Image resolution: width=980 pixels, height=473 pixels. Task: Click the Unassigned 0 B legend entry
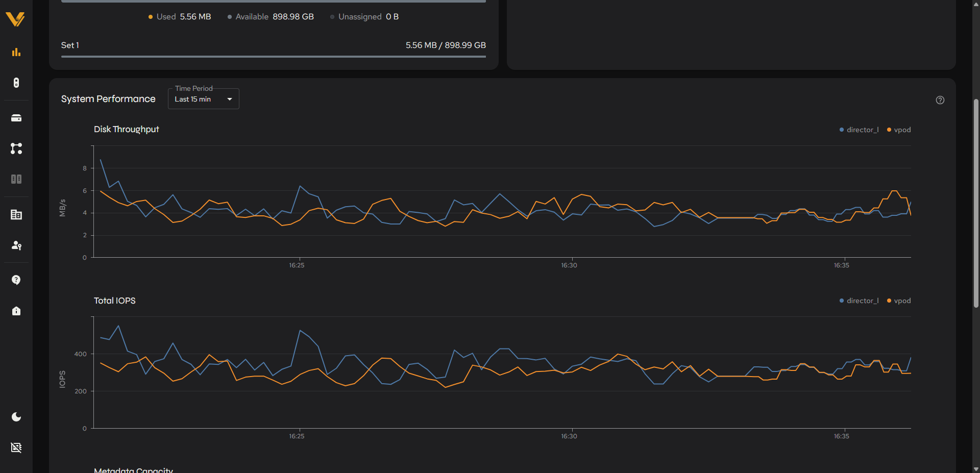(x=364, y=17)
